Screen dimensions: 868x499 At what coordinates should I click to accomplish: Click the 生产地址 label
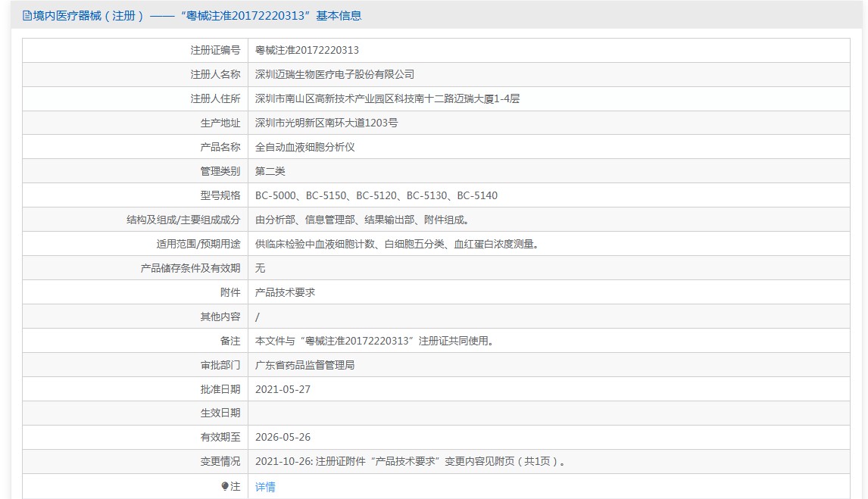coord(220,123)
